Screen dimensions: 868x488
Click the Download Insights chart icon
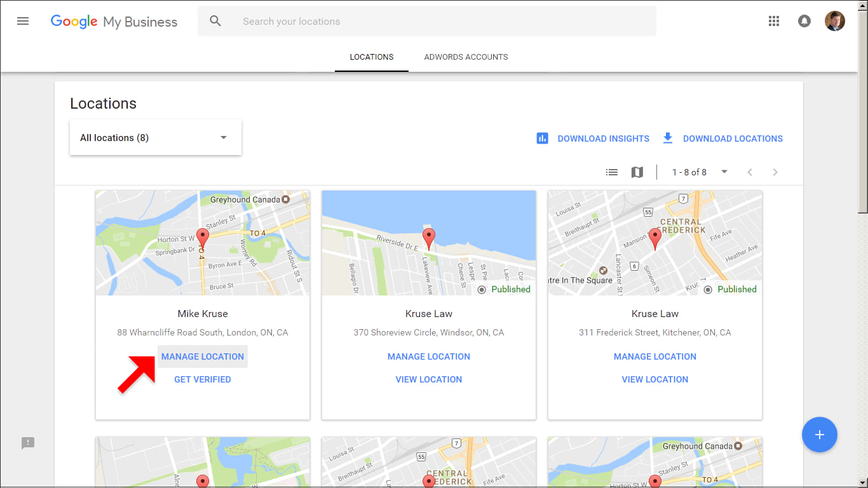click(542, 138)
